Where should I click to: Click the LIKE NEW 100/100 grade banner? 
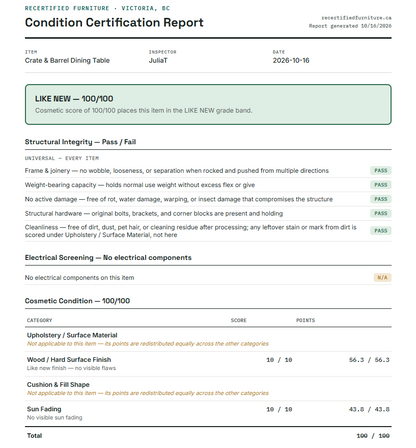(x=208, y=104)
